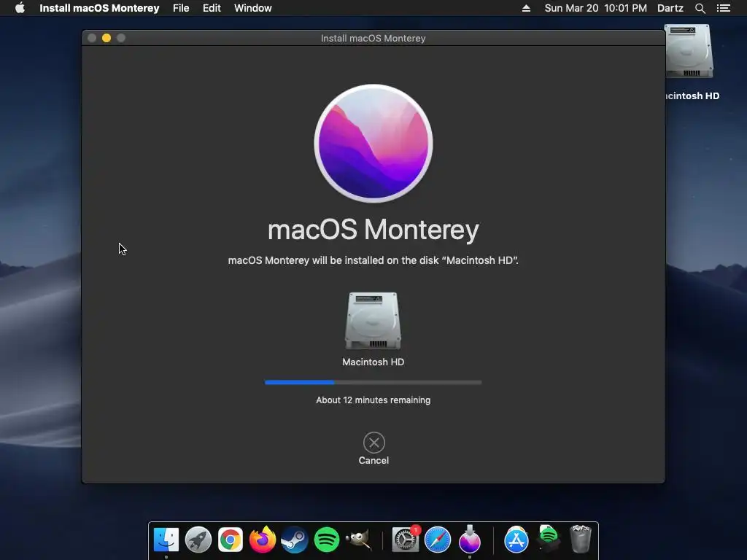Click the 'Macintosh HD' label under disk icon
The image size is (747, 560).
[x=373, y=362]
